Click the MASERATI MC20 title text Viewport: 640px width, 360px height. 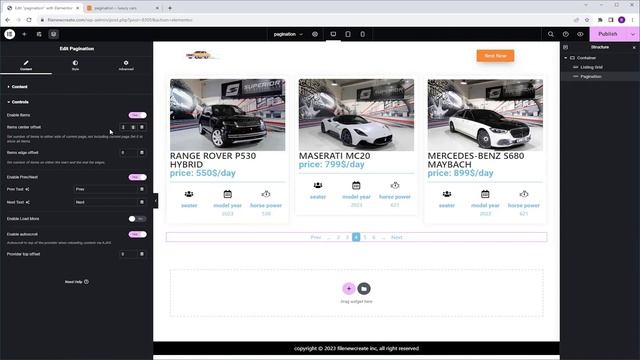[x=334, y=156]
